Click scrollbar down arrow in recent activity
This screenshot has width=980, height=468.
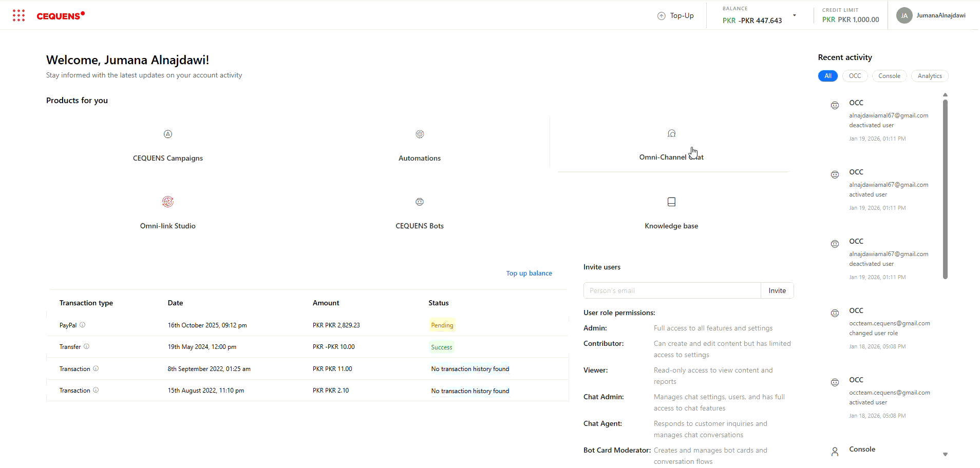(945, 455)
